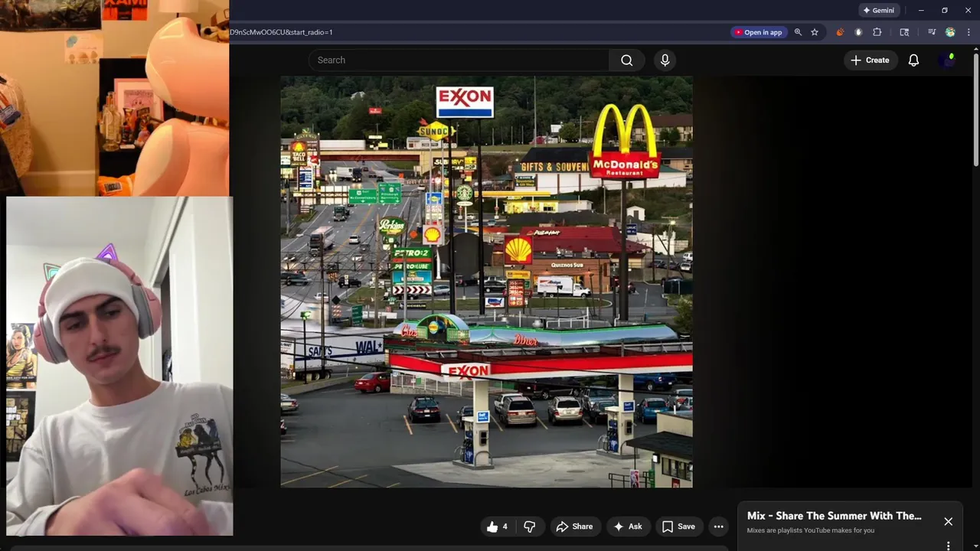Viewport: 980px width, 551px height.
Task: Open YouTube notifications bell
Action: pyautogui.click(x=913, y=60)
